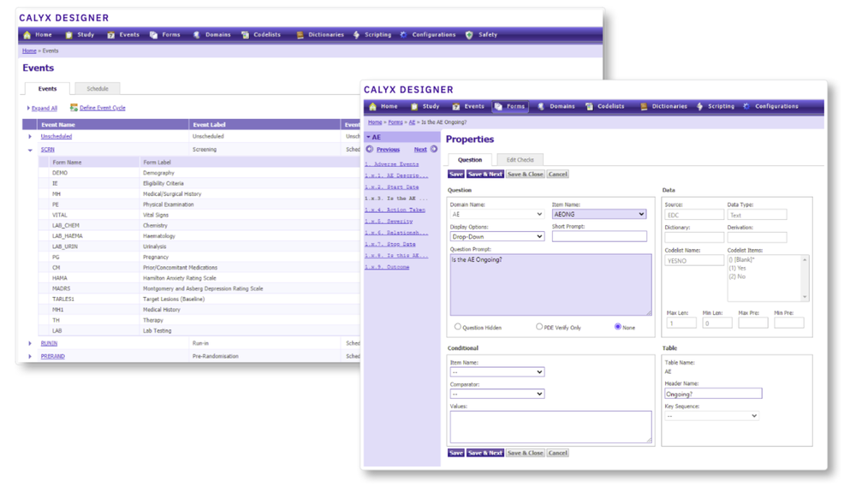Expand the PRERAND event row arrow
This screenshot has width=856, height=504.
tap(30, 356)
